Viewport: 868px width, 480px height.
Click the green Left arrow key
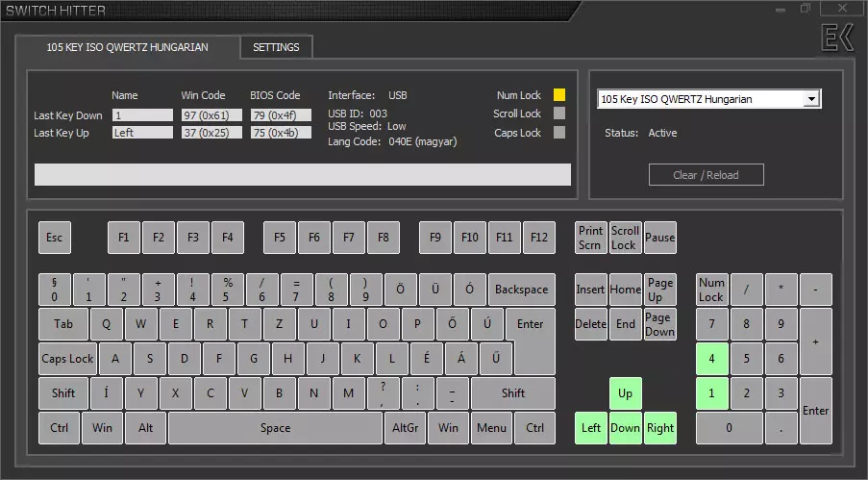point(591,428)
